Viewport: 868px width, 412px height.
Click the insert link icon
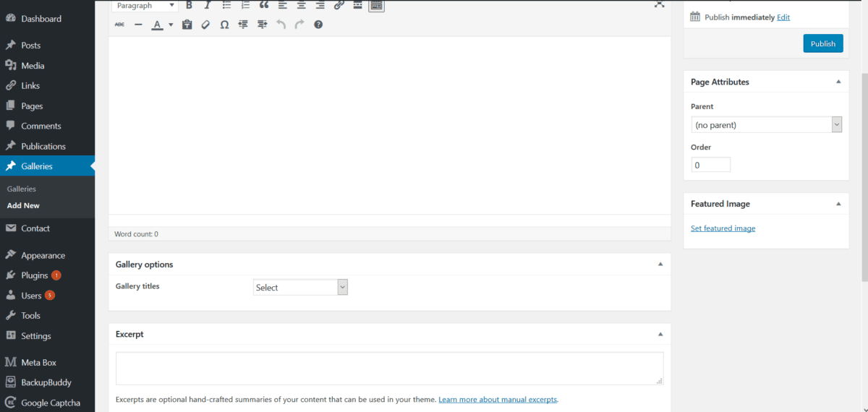click(x=339, y=6)
